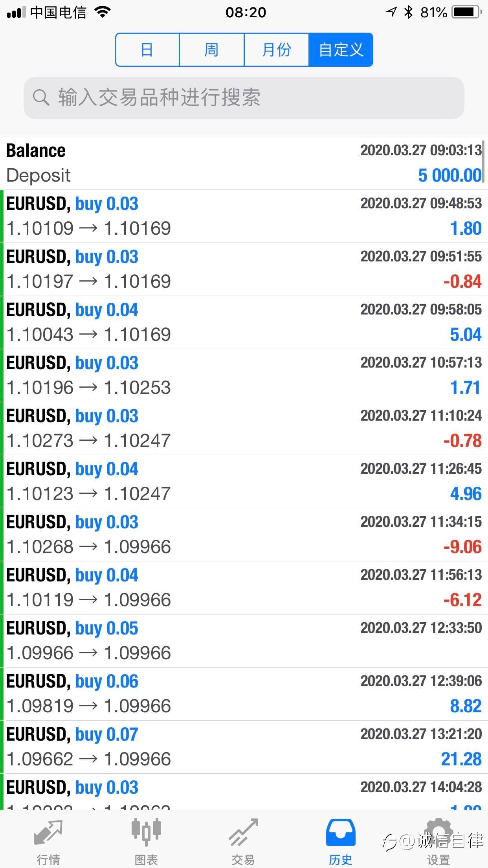Select the 周 (Week) period tab
The width and height of the screenshot is (488, 868).
pyautogui.click(x=211, y=50)
